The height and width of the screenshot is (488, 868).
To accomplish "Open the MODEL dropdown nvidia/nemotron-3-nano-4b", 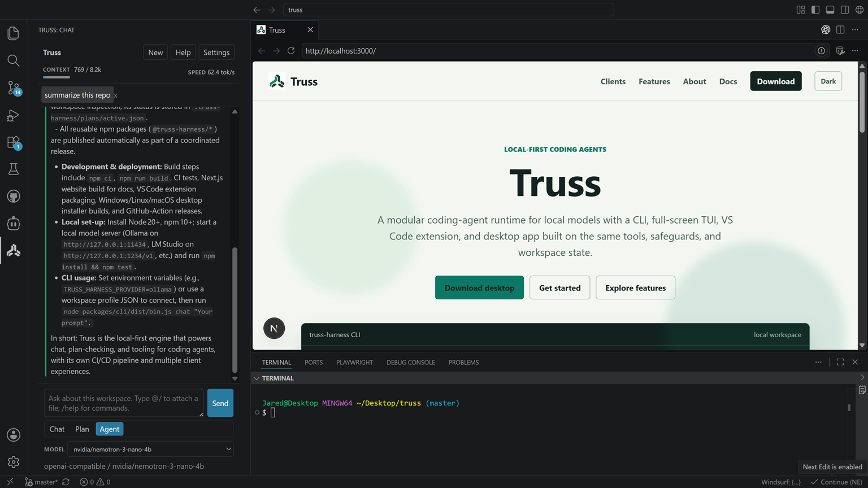I will click(x=150, y=449).
